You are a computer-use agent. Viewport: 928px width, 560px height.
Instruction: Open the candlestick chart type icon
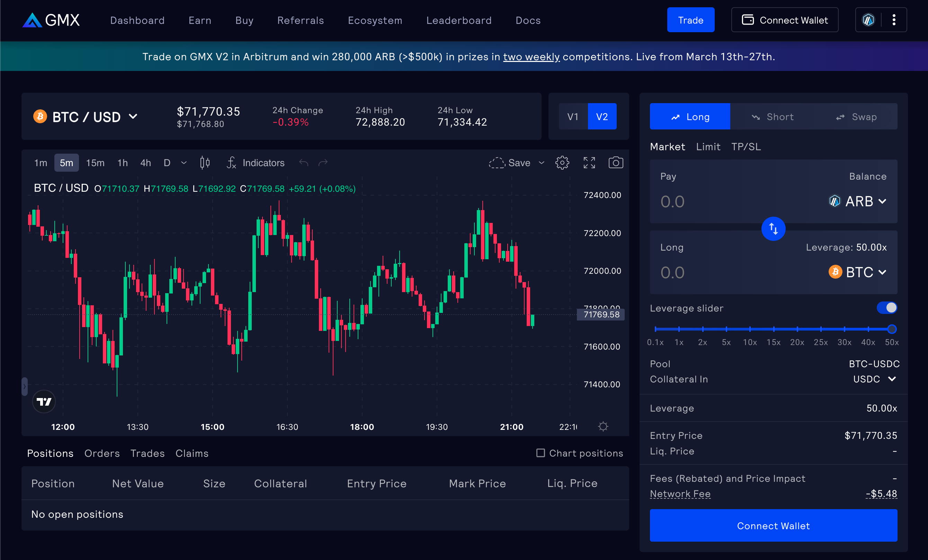click(205, 163)
